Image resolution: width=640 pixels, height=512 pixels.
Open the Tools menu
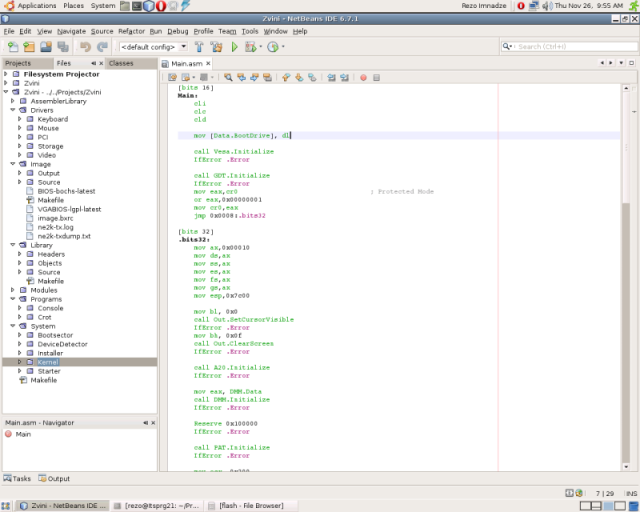[x=250, y=31]
